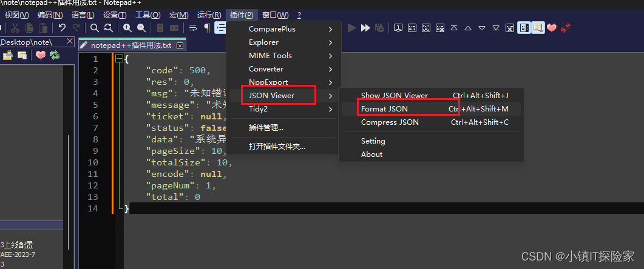Select Show JSON Viewer

pos(431,96)
